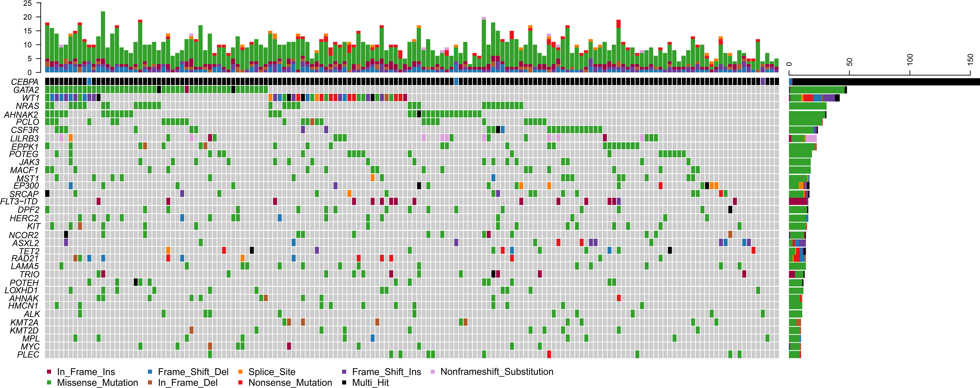Click the 20 tick on the top-left axis
The image size is (980, 388).
click(x=28, y=17)
